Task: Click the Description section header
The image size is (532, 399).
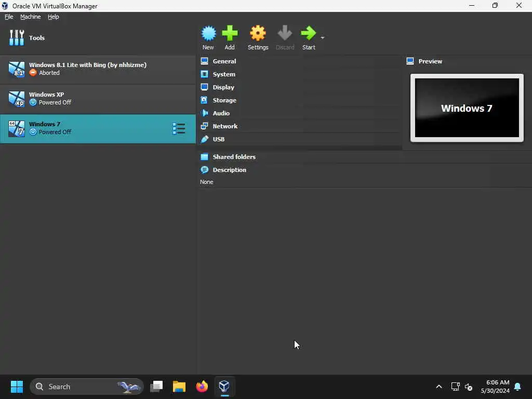Action: 229,170
